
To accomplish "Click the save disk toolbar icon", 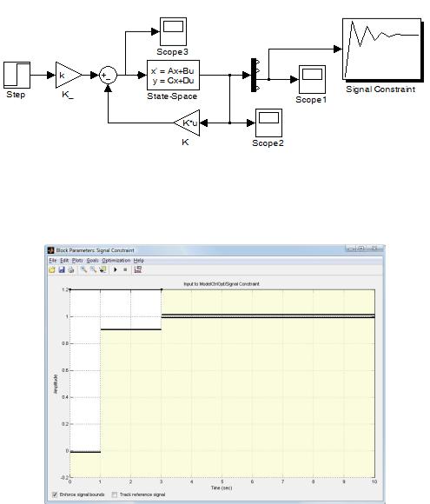I will coord(62,269).
